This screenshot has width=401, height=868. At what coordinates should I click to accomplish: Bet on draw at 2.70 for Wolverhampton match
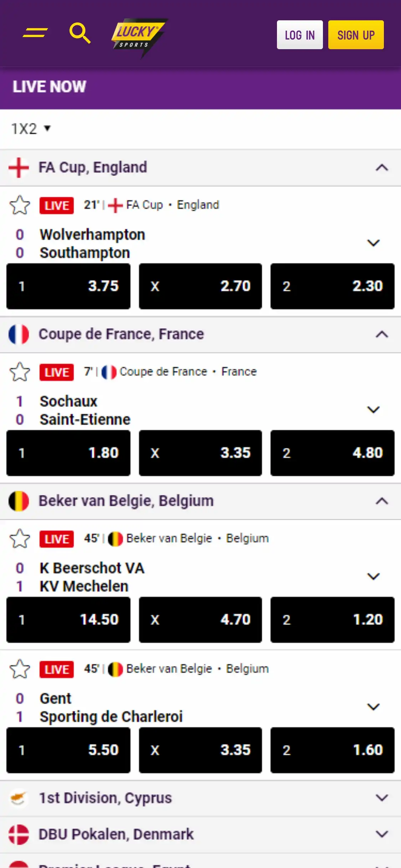[200, 286]
